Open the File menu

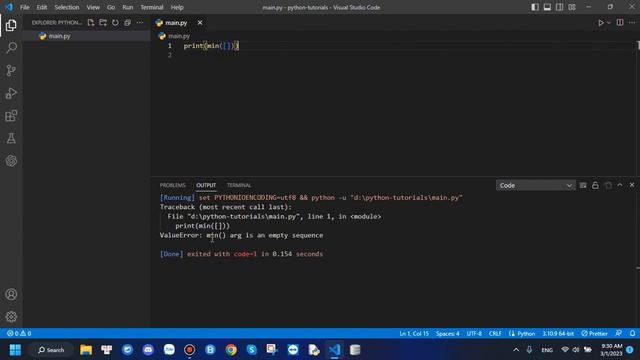[24, 7]
